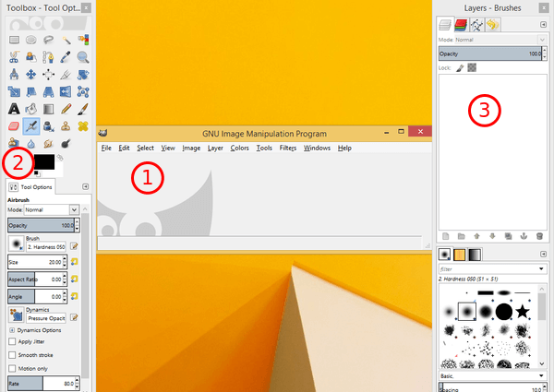Viewport: 554px width, 392px height.
Task: Pick the Fuzzy Select magic wand tool
Action: [66, 40]
